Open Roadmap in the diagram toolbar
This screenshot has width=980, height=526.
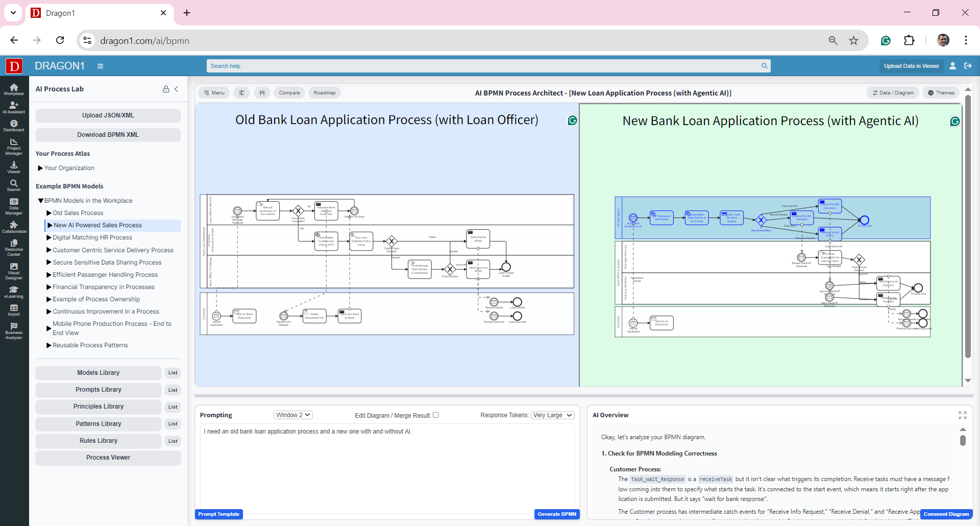tap(325, 93)
